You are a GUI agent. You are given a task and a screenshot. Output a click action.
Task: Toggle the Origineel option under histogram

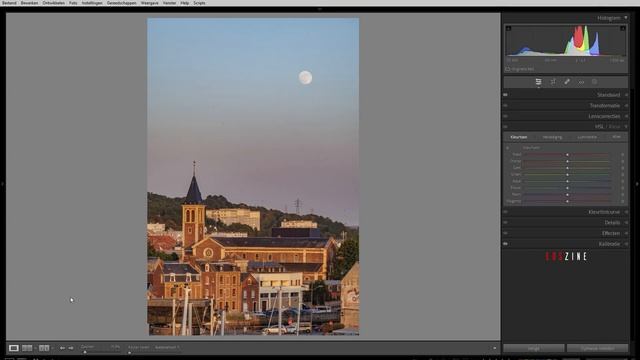[x=519, y=69]
